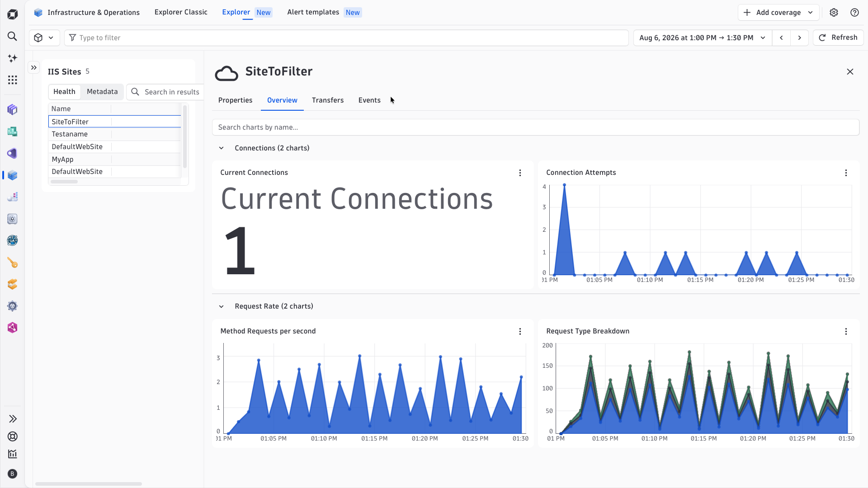Open the dotted bar chart app in sidebar

coord(13,197)
